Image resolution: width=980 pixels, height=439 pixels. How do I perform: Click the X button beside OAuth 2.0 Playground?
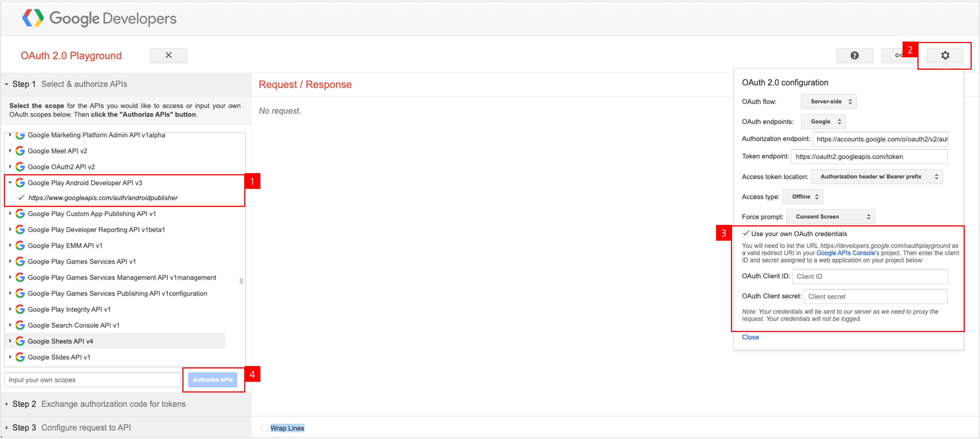[168, 56]
